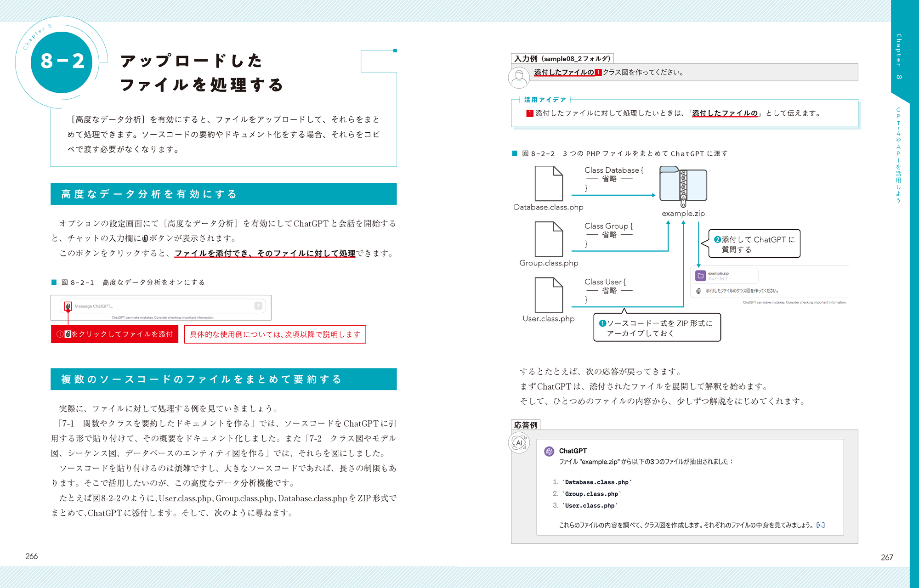This screenshot has width=919, height=588.
Task: Select the 応答例 label tab
Action: point(526,424)
